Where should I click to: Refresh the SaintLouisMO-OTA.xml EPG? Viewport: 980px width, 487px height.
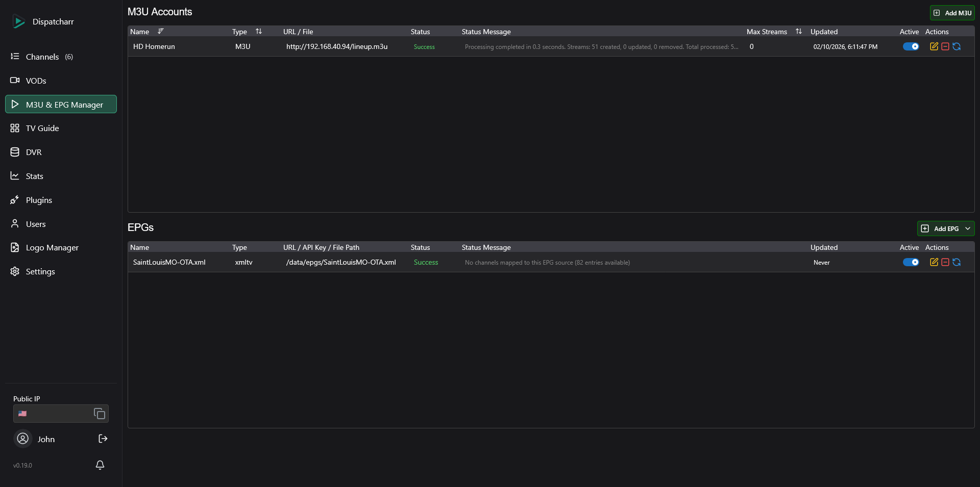pyautogui.click(x=957, y=262)
